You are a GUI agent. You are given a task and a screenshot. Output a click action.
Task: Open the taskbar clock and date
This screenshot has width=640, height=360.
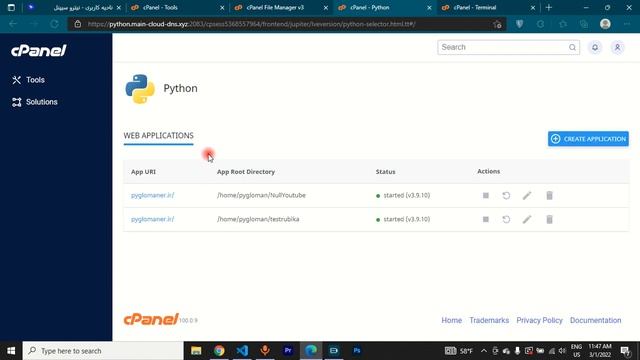coord(600,351)
